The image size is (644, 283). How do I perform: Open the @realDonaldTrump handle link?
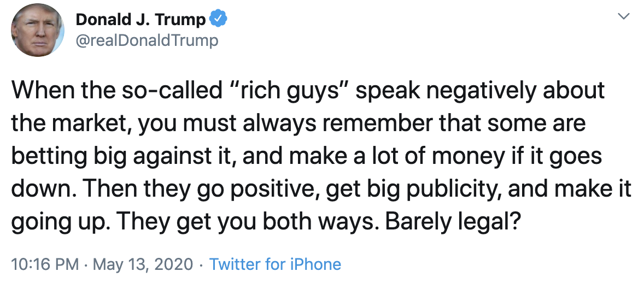pyautogui.click(x=147, y=40)
